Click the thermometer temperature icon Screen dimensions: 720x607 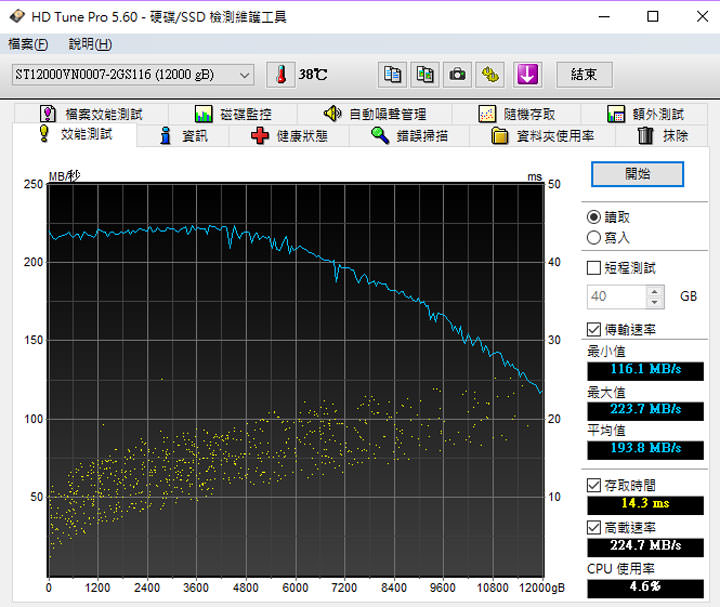[281, 74]
